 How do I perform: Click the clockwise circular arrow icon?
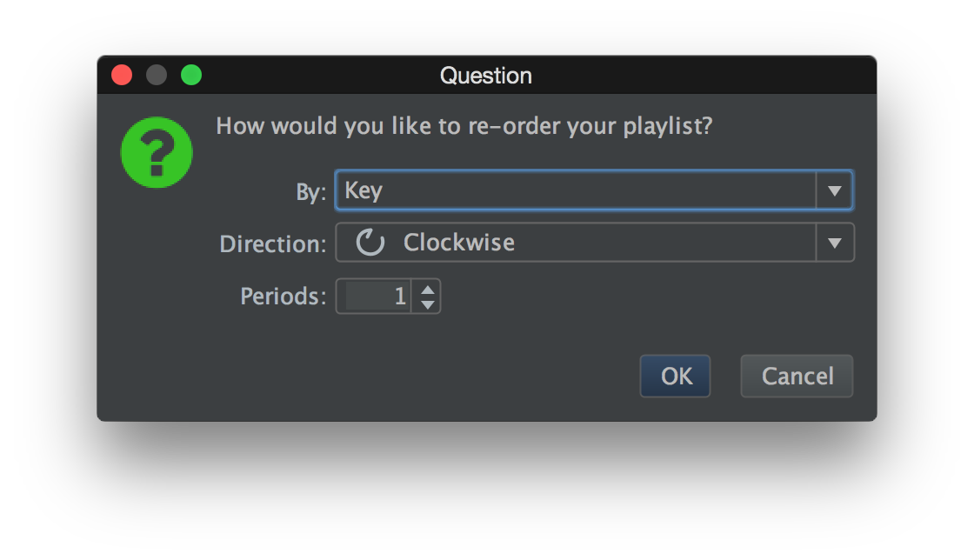pyautogui.click(x=370, y=243)
